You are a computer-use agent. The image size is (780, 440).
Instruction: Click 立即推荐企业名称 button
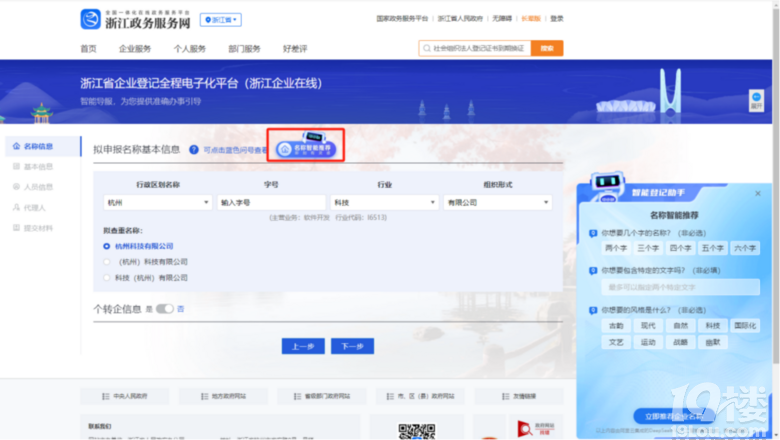pos(674,416)
